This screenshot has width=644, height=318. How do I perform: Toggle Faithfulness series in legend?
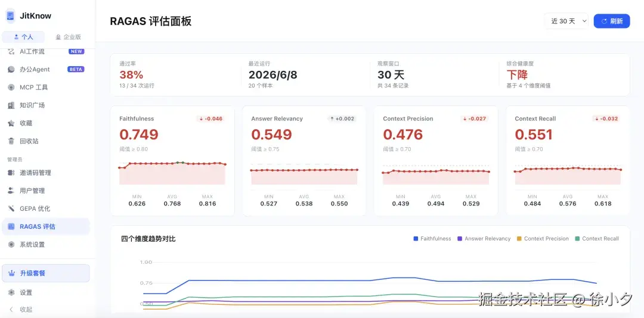(432, 239)
